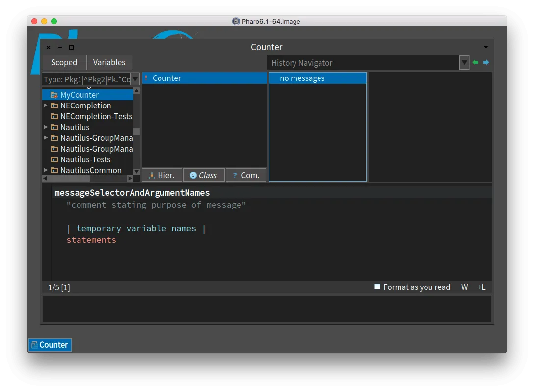Image resolution: width=534 pixels, height=392 pixels.
Task: Click the green back history arrow
Action: (x=476, y=62)
